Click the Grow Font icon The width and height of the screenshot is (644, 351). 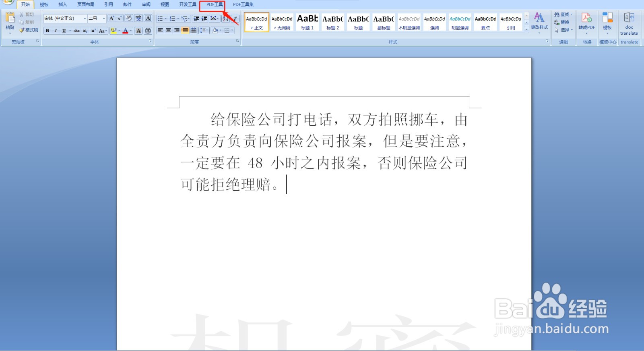point(111,18)
